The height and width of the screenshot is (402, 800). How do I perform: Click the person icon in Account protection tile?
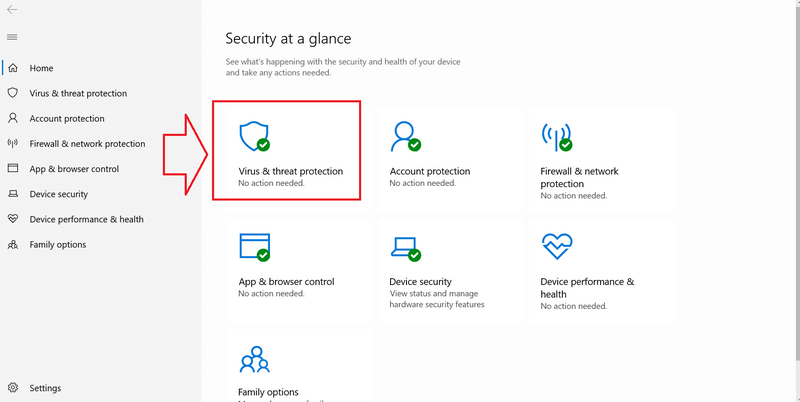(x=404, y=136)
